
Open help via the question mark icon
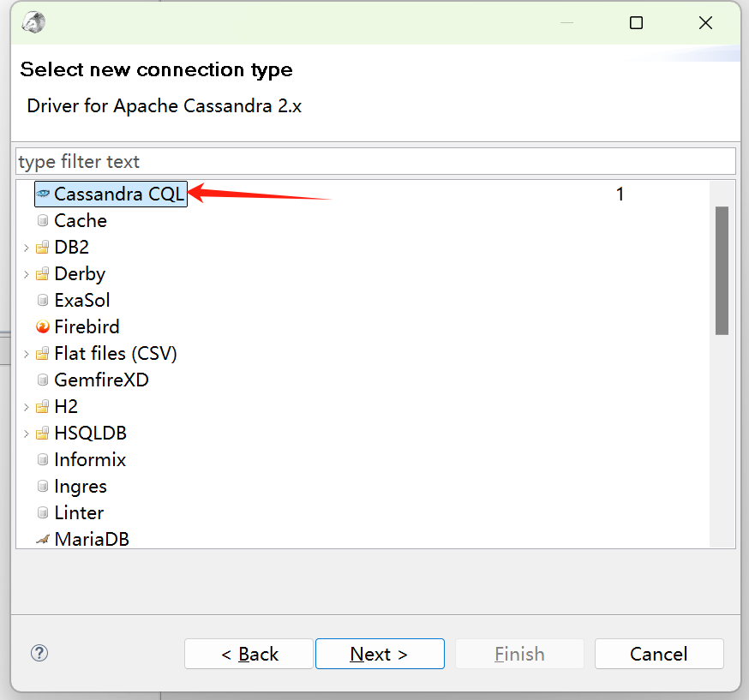tap(39, 653)
